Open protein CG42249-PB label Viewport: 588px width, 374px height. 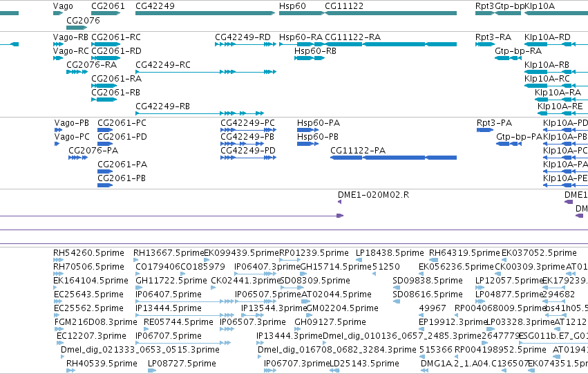click(x=247, y=137)
